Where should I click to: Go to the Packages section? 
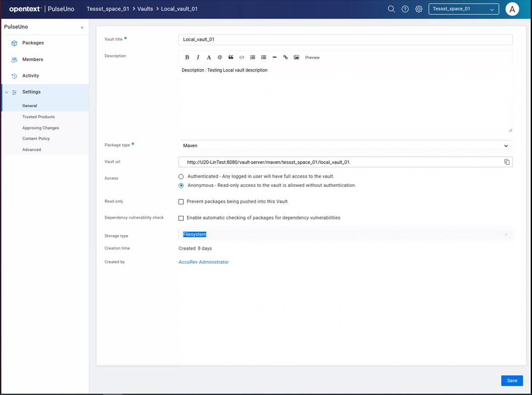click(33, 43)
